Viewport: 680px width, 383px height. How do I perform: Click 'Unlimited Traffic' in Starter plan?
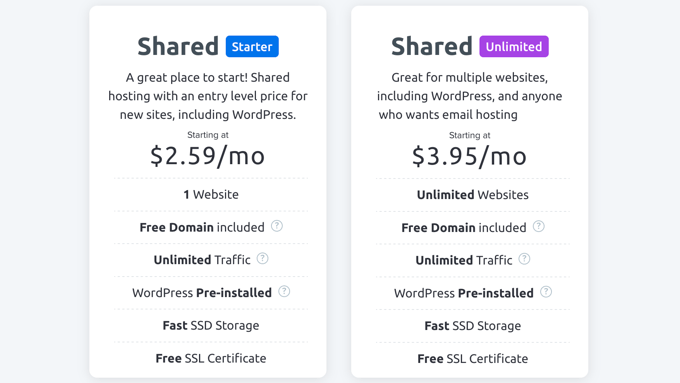click(202, 260)
